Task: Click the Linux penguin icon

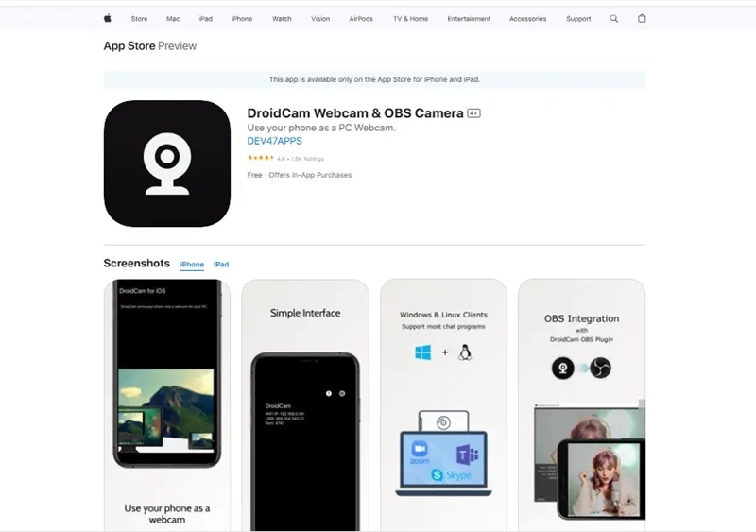Action: [465, 352]
